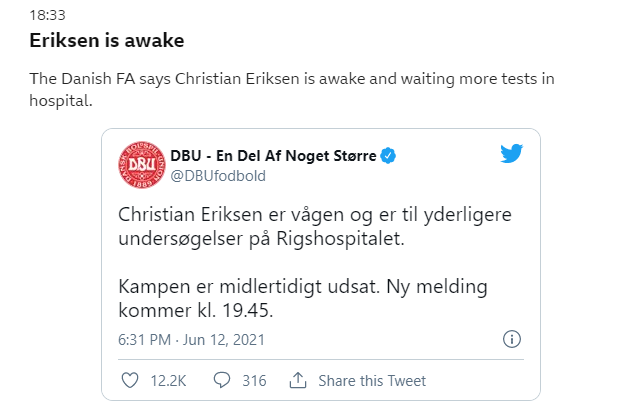Viewport: 634px width, 414px height.
Task: Open the tweet info circle icon
Action: tap(511, 339)
